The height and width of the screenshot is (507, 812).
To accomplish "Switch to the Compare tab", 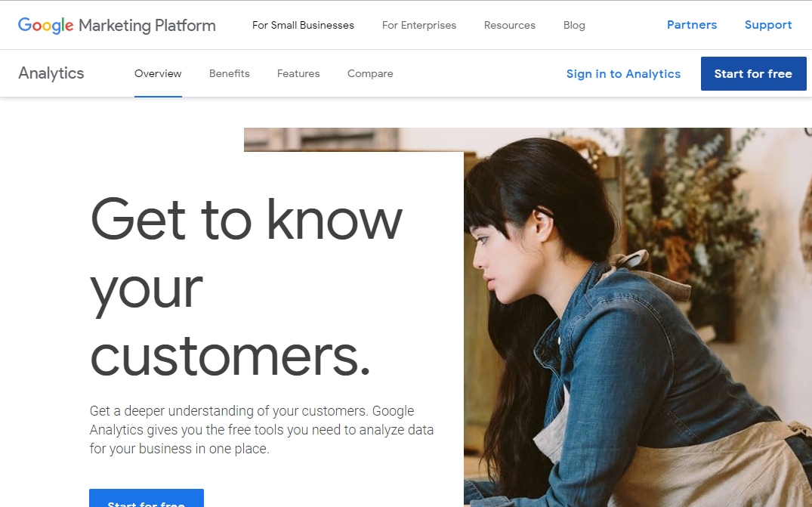I will (x=370, y=73).
